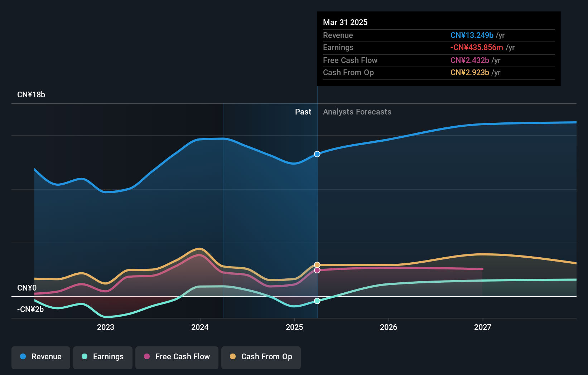This screenshot has width=588, height=375.
Task: Click the CN¥0 axis label
Action: click(x=27, y=288)
